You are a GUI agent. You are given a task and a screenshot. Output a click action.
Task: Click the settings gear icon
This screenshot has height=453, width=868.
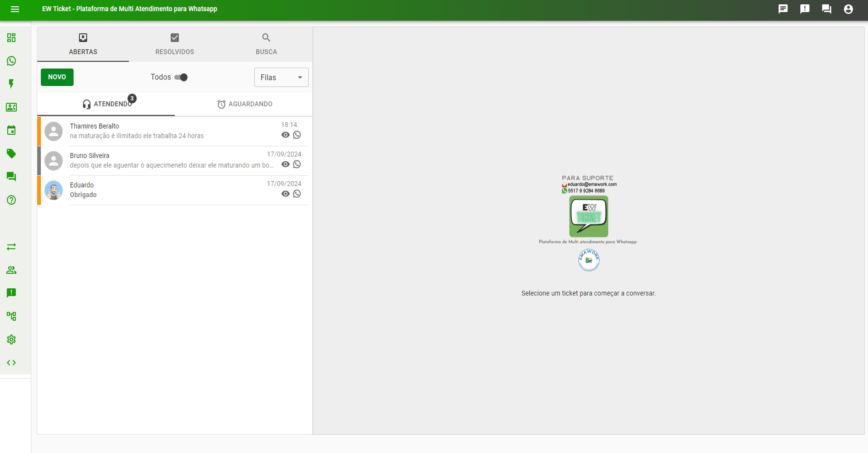(x=11, y=339)
